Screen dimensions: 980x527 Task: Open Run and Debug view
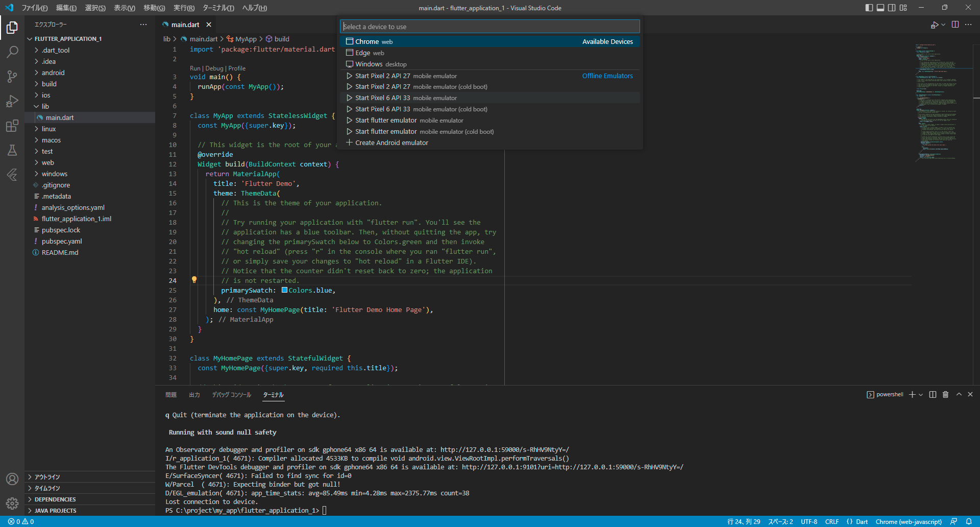pyautogui.click(x=12, y=101)
